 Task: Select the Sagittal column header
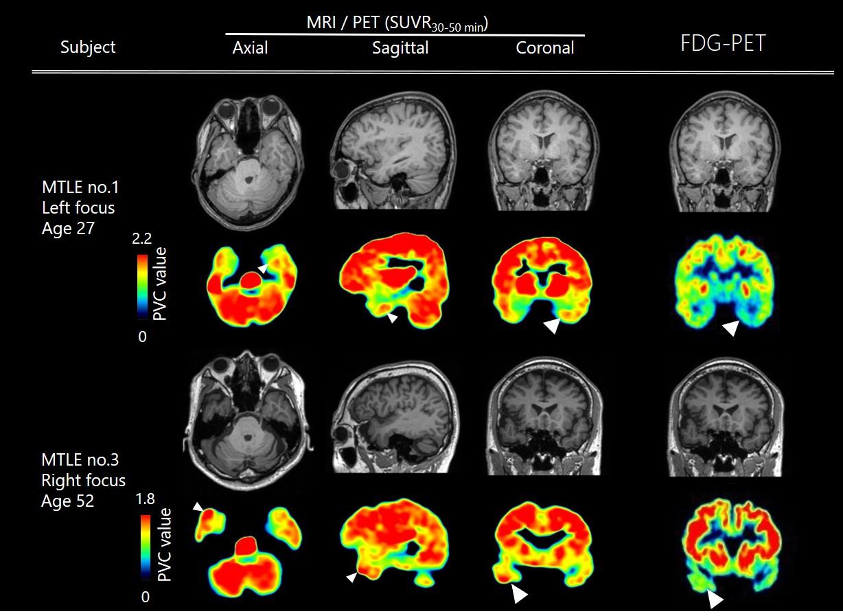tap(400, 48)
